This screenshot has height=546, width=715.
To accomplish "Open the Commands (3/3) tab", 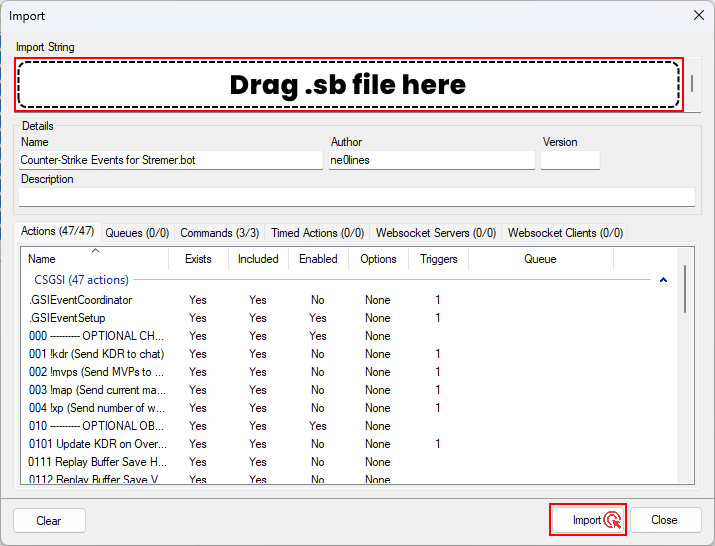I will (x=219, y=233).
